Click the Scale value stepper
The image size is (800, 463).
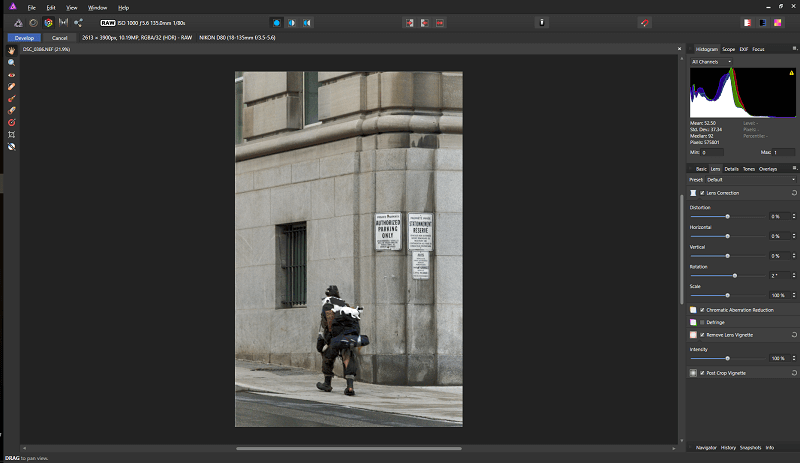tap(794, 295)
